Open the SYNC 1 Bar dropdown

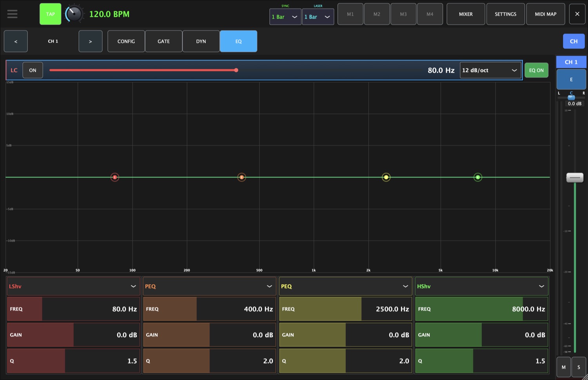click(285, 17)
